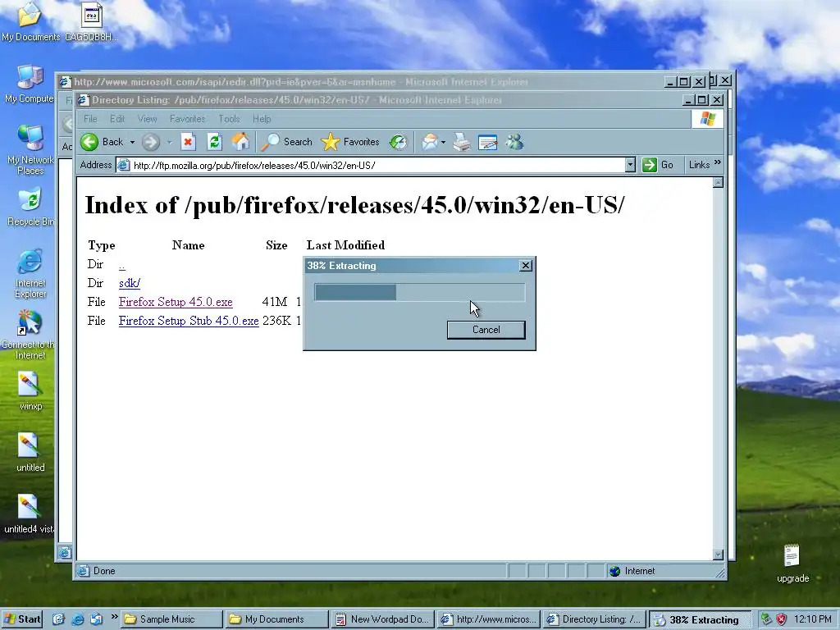Click the History icon in the toolbar

(x=398, y=142)
